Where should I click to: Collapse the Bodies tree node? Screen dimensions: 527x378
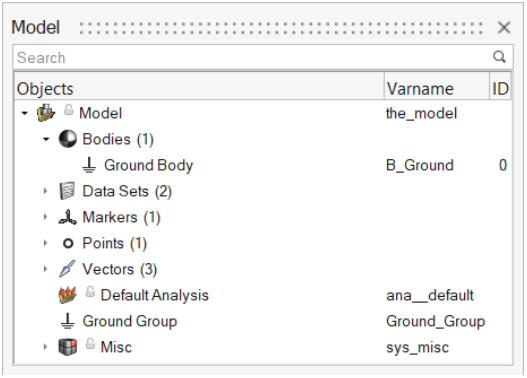coord(46,139)
